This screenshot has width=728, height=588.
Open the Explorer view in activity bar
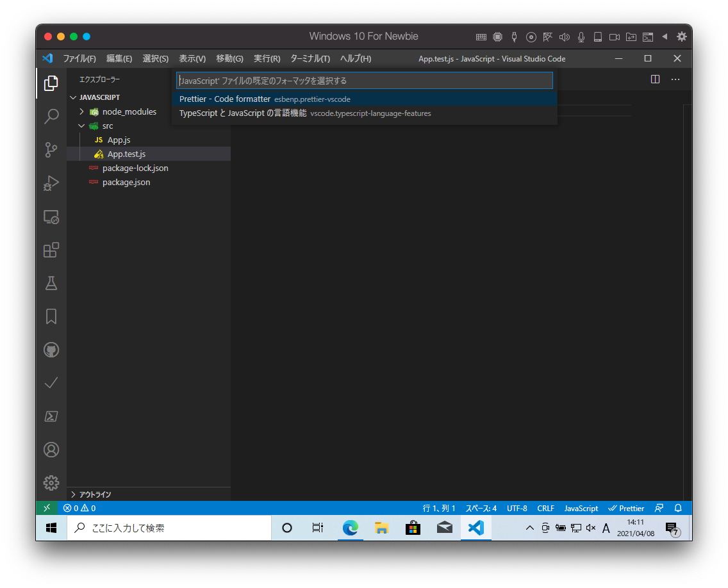click(x=51, y=83)
